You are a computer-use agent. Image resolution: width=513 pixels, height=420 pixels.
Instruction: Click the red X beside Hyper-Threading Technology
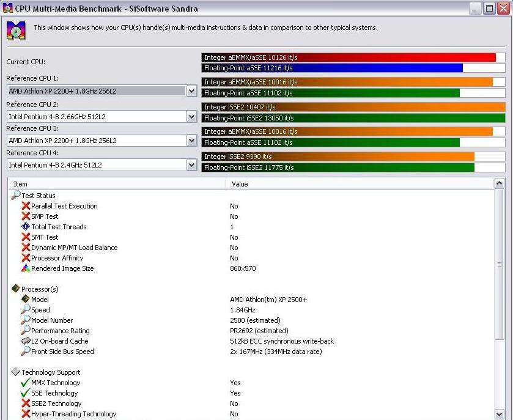tap(26, 414)
